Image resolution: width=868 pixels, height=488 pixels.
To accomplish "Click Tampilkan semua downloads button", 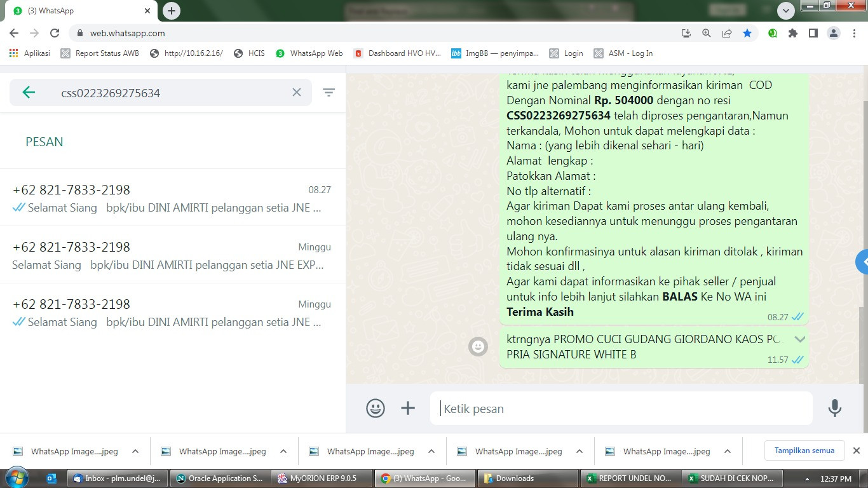I will [804, 451].
